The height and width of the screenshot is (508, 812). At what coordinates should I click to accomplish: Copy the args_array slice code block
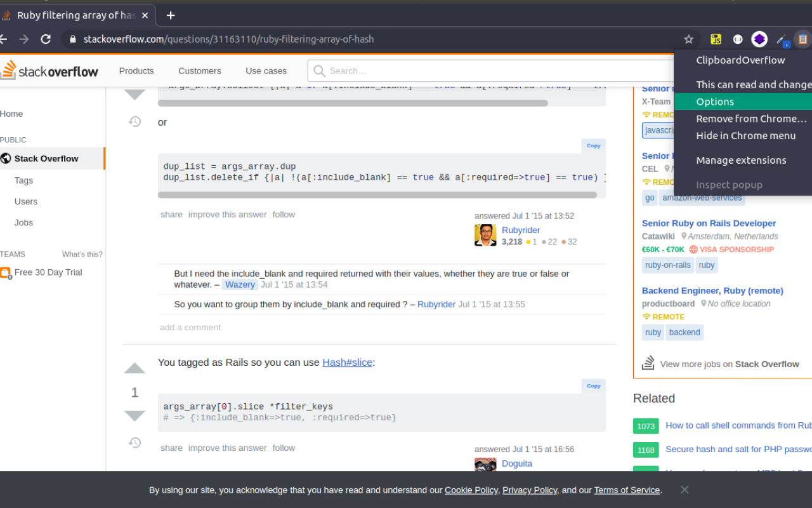coord(594,385)
